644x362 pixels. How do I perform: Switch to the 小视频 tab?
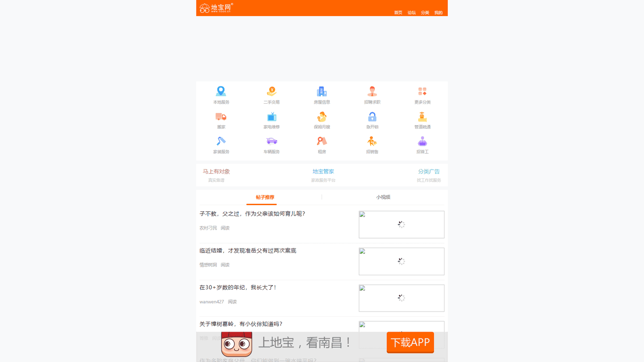pos(383,197)
